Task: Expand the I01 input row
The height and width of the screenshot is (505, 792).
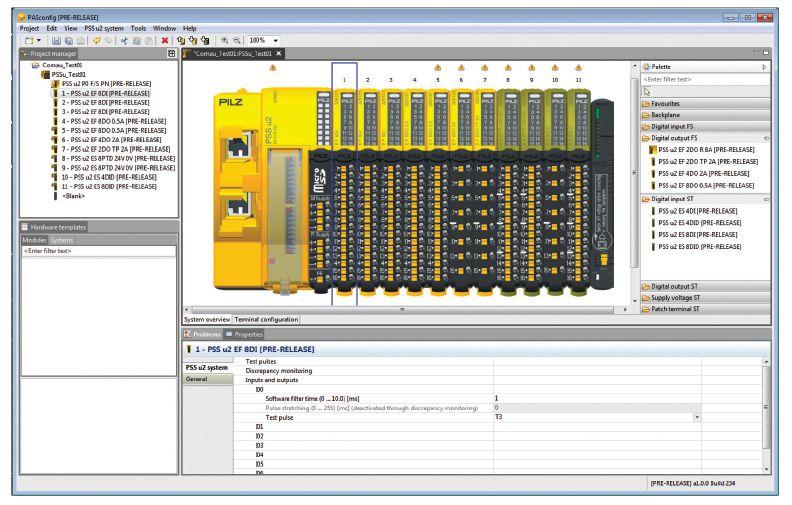Action: [259, 427]
